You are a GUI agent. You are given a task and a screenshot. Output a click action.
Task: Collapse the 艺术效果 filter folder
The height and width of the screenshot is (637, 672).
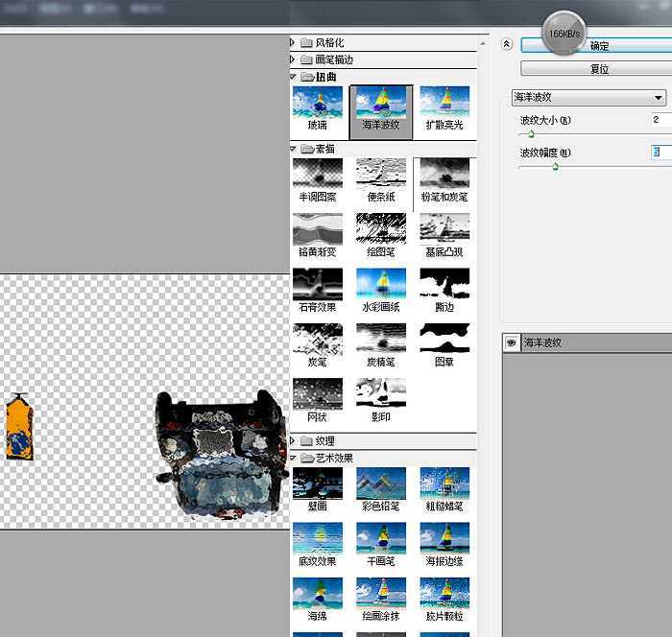[293, 458]
